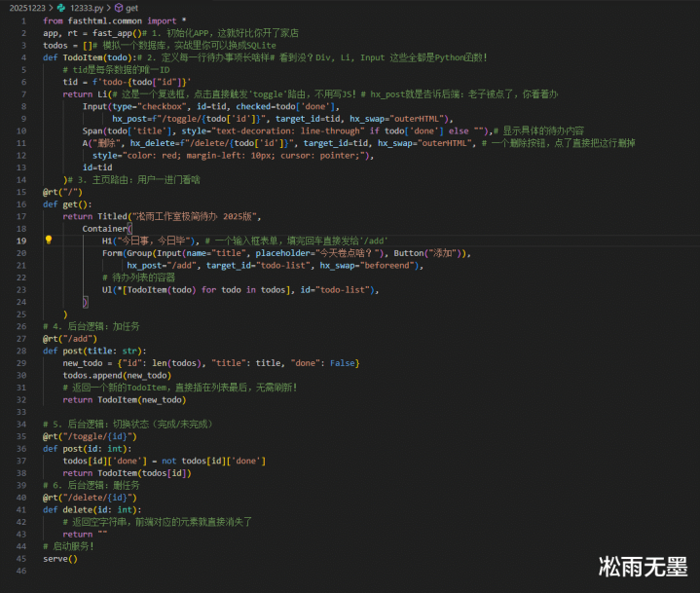
Task: Open the 20251223 folder breadcrumb
Action: (27, 8)
